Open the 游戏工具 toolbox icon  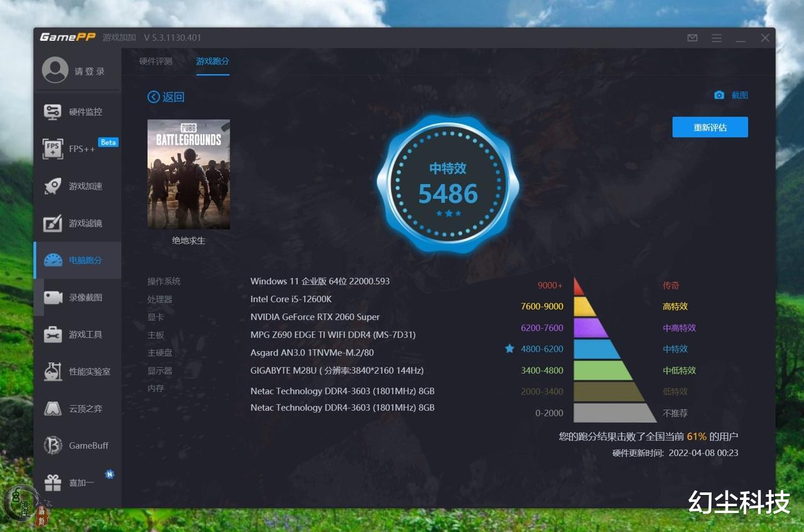coord(53,334)
